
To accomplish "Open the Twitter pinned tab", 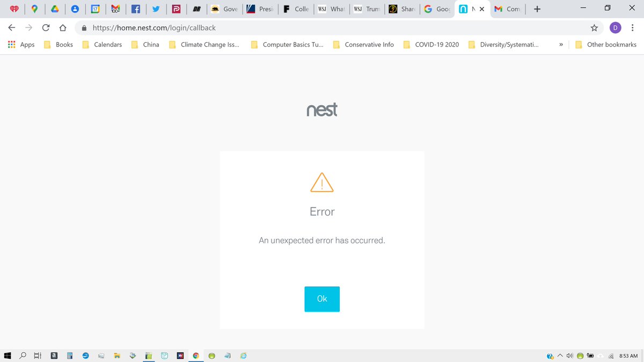I will (x=156, y=9).
